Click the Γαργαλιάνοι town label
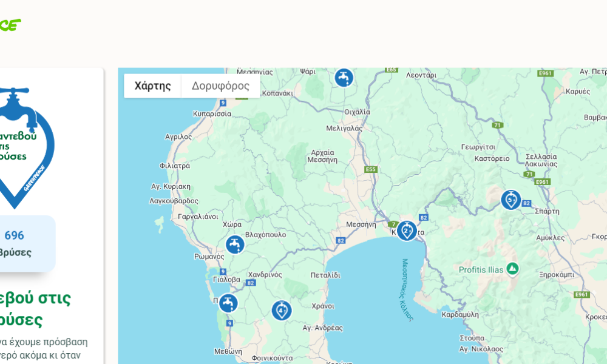Viewport: 607px width, 364px height. pos(198,217)
